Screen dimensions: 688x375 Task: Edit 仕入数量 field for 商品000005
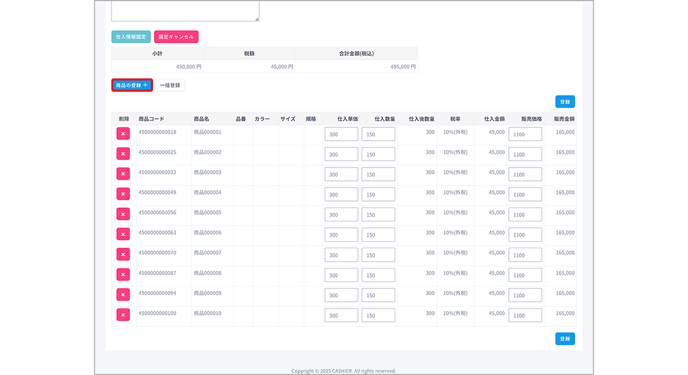tap(378, 215)
